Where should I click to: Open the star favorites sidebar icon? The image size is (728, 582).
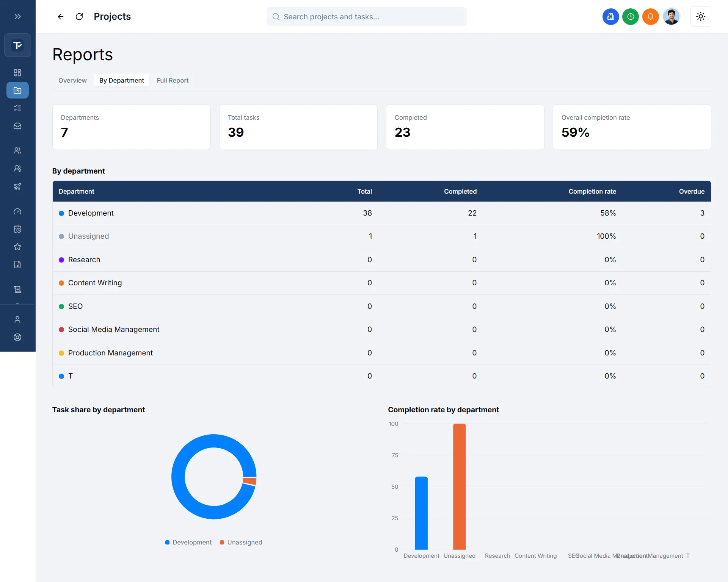(17, 247)
